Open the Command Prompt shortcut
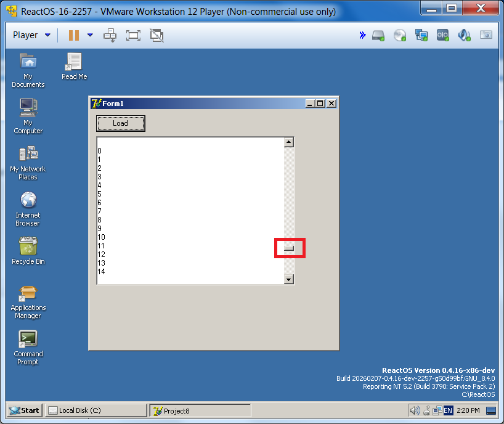This screenshot has height=424, width=504. click(28, 340)
